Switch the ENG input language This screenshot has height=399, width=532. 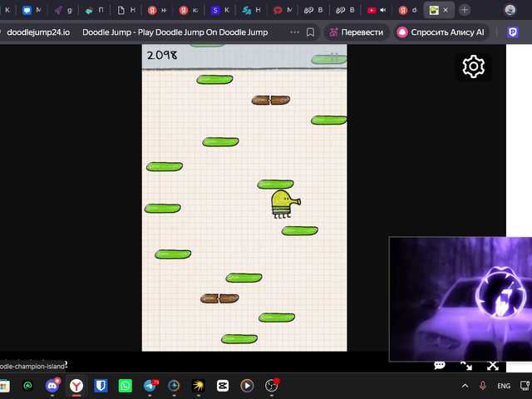[x=504, y=386]
